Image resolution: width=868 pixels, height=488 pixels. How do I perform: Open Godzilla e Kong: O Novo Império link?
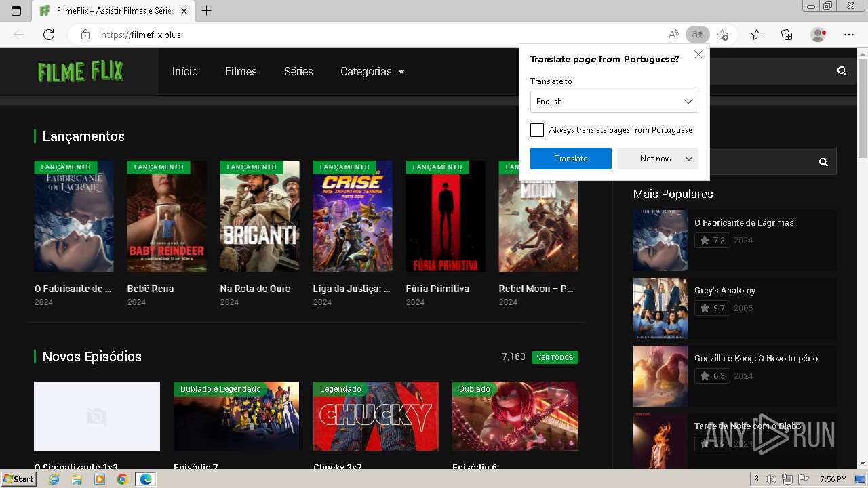756,358
